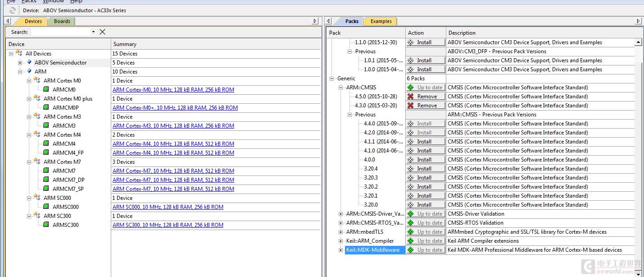Select the ARMCM0P device chip icon
The image size is (644, 277).
click(46, 107)
